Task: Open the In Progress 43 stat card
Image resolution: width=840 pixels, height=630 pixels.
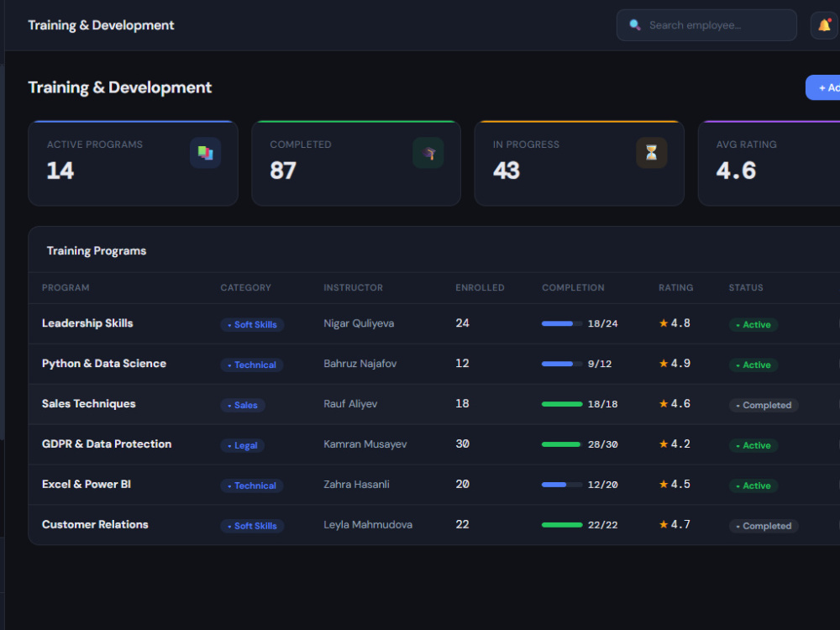Action: point(579,164)
